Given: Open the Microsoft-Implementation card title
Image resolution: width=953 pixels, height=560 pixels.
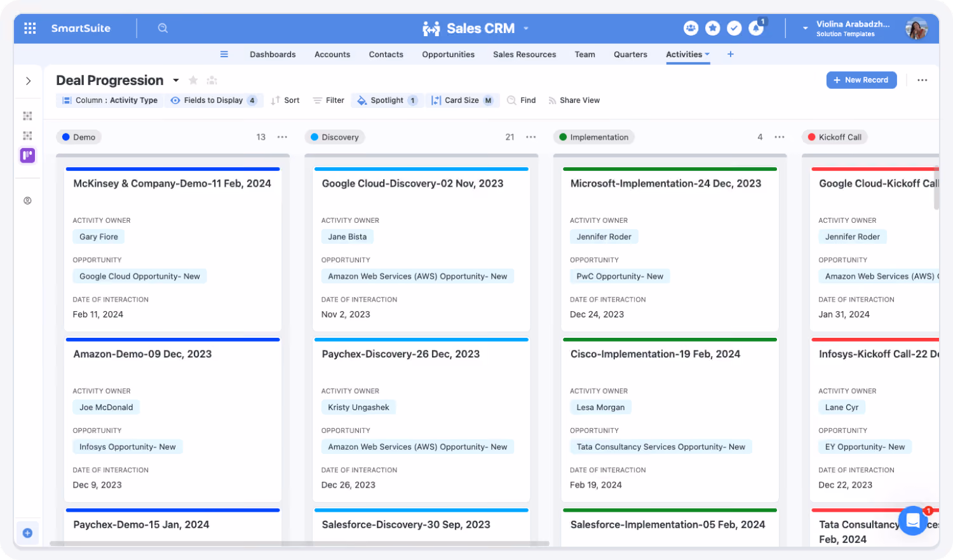Looking at the screenshot, I should pos(666,183).
